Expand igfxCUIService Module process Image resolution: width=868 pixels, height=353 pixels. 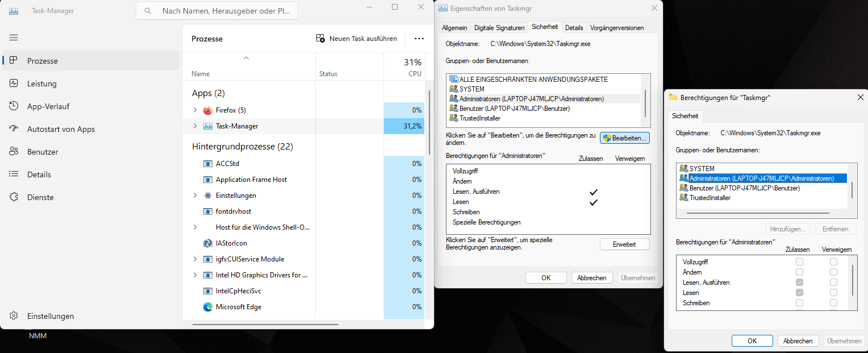coord(195,259)
